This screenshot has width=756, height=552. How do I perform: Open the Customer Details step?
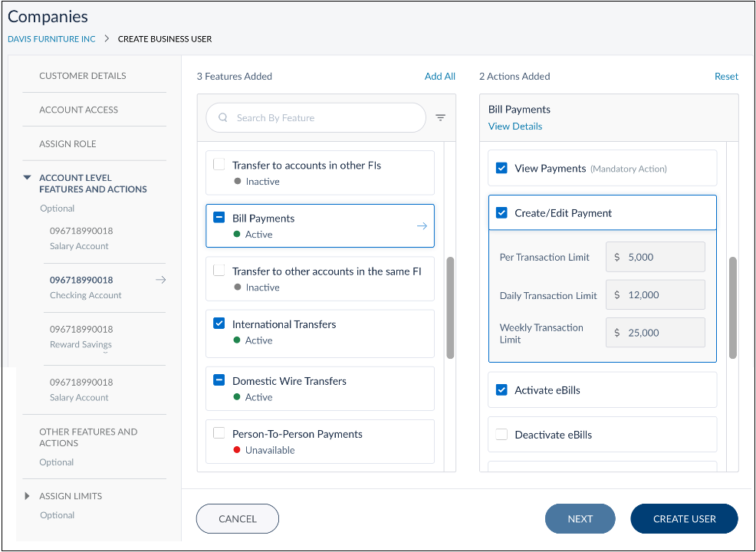point(83,76)
